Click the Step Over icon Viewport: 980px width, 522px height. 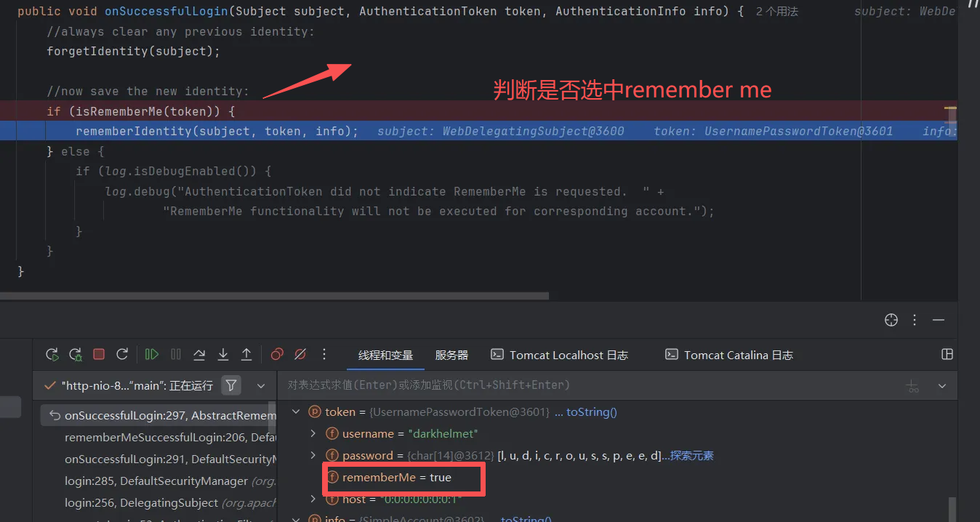199,355
